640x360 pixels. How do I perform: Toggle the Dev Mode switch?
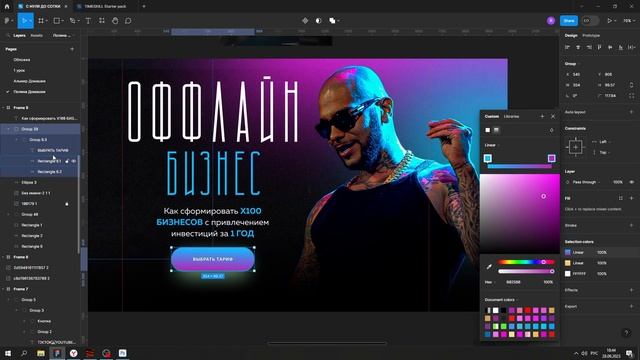point(590,21)
